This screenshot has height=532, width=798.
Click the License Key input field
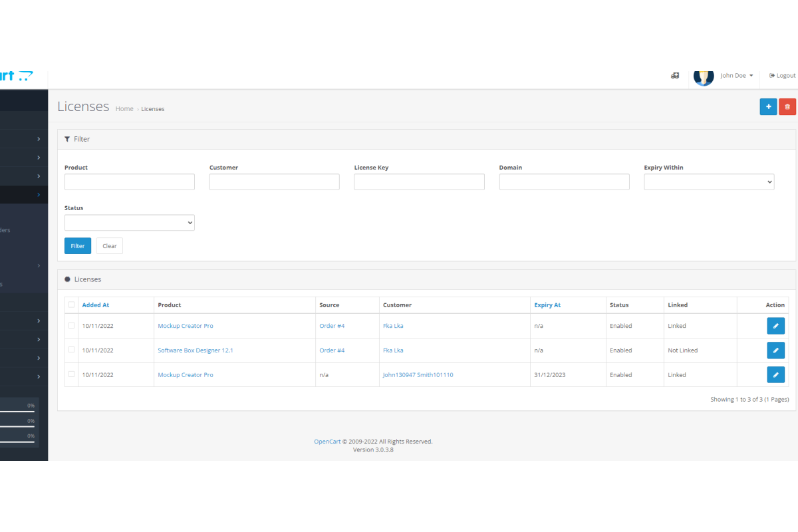[x=419, y=182]
